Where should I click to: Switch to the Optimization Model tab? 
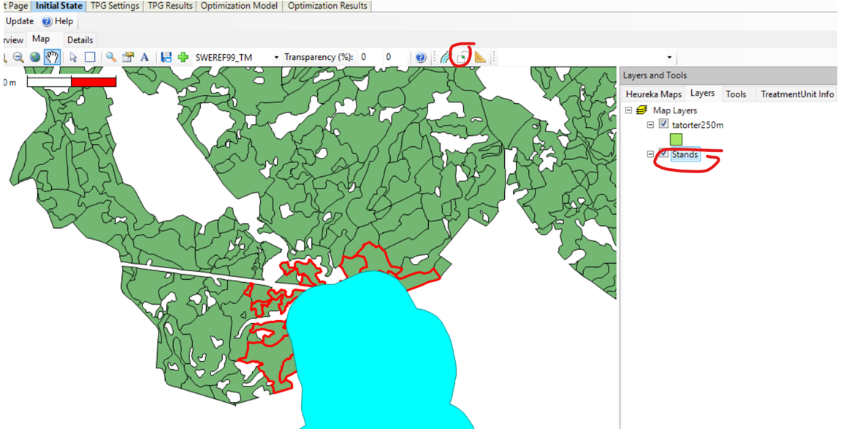239,6
